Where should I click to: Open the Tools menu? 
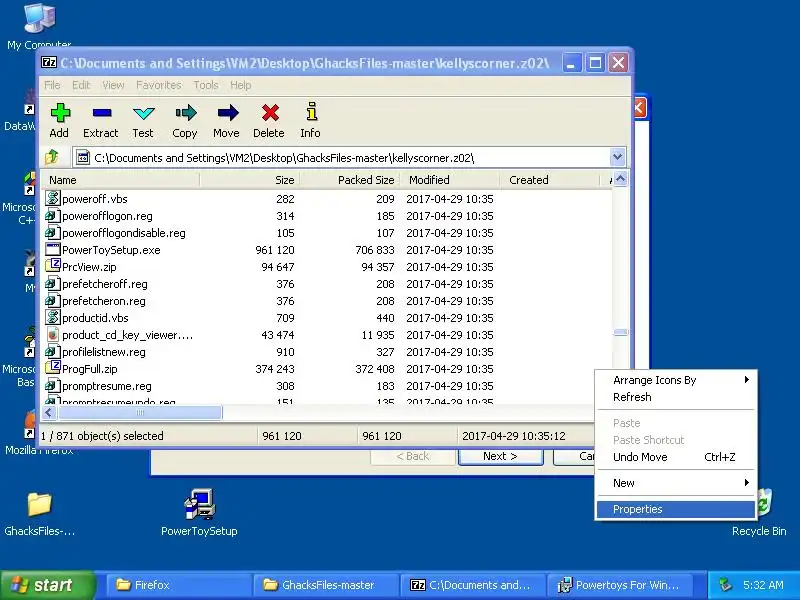pos(206,85)
